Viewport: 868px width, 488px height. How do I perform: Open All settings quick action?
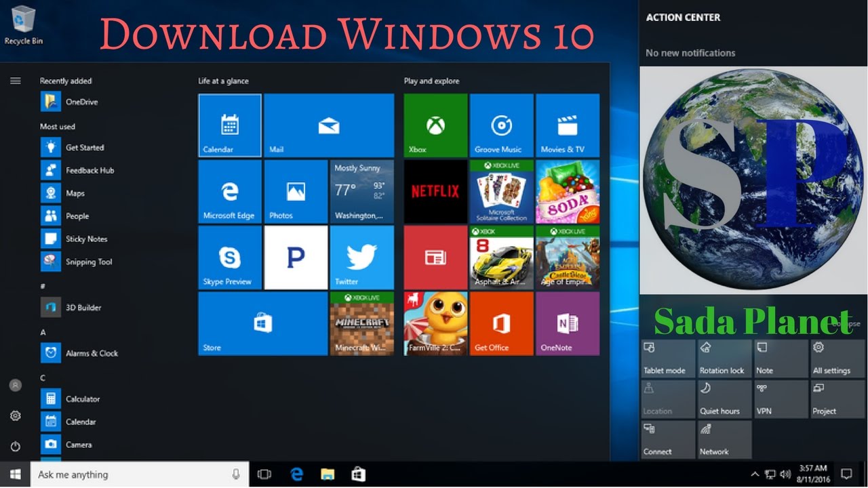[837, 359]
